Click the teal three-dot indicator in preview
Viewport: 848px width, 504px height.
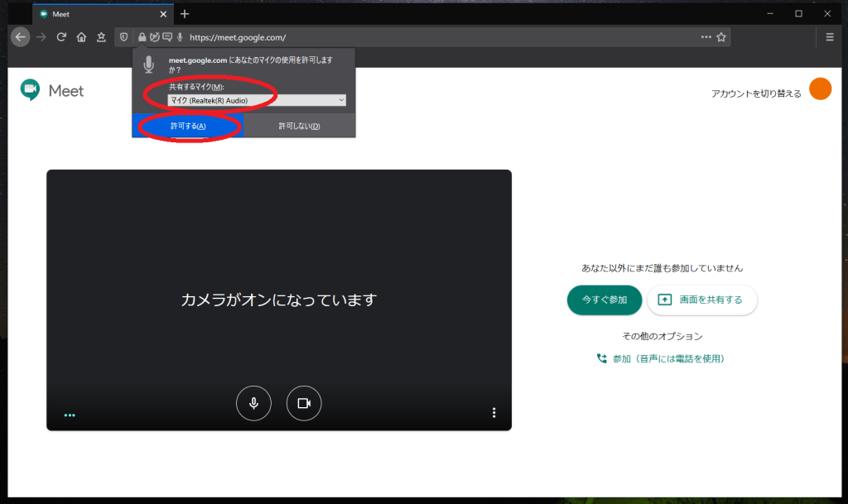[70, 415]
